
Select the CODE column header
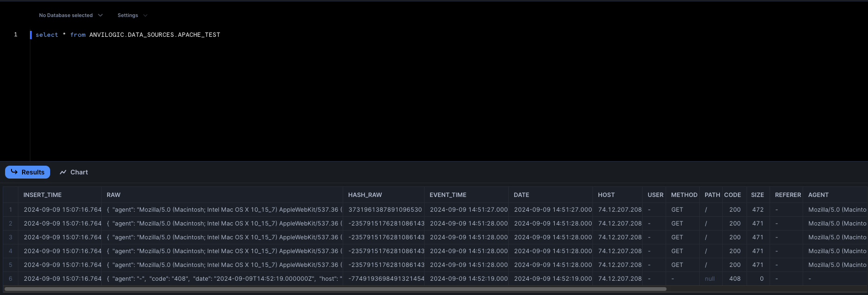tap(732, 195)
